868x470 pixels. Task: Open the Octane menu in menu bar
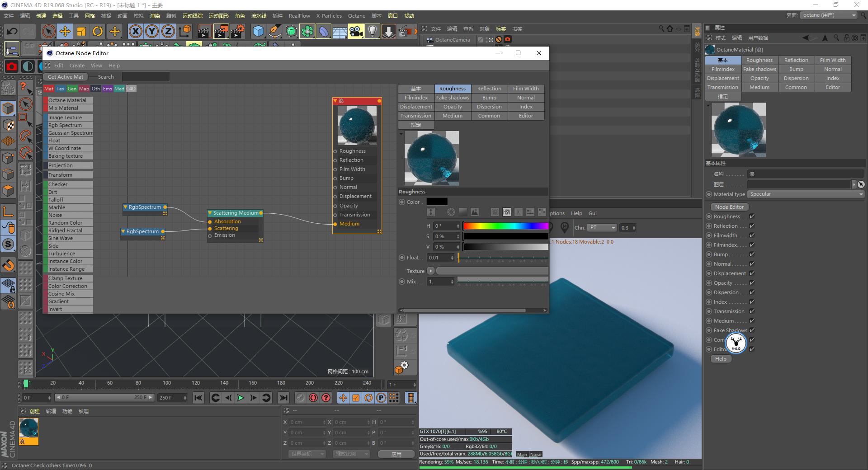click(356, 16)
